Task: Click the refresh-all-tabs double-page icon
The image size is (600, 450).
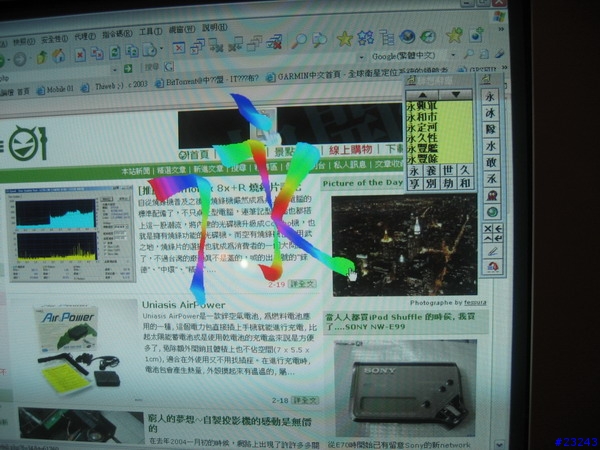Action: pos(132,51)
